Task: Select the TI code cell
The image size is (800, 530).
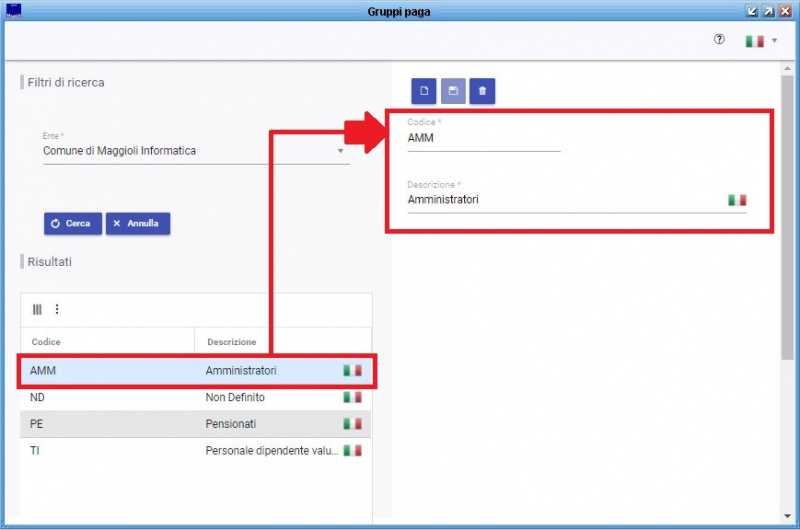Action: pos(35,450)
